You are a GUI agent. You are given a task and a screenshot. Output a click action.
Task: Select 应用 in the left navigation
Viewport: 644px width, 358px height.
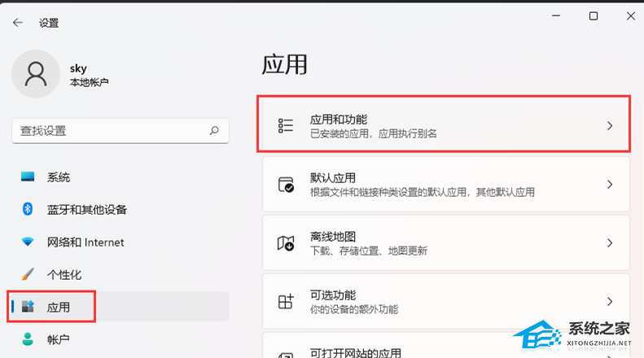(58, 307)
